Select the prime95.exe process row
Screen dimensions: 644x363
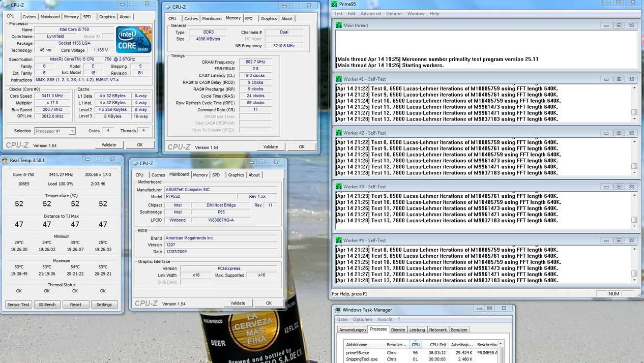[421, 352]
